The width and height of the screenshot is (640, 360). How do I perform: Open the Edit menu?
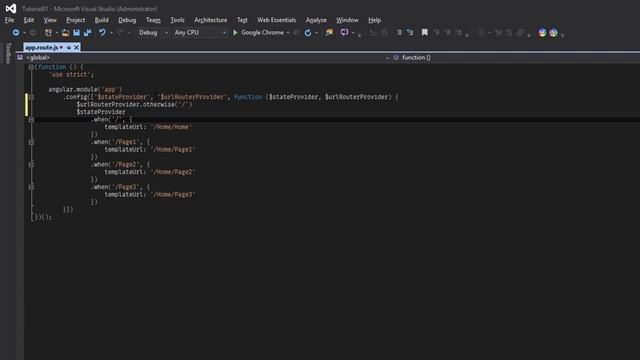[29, 20]
